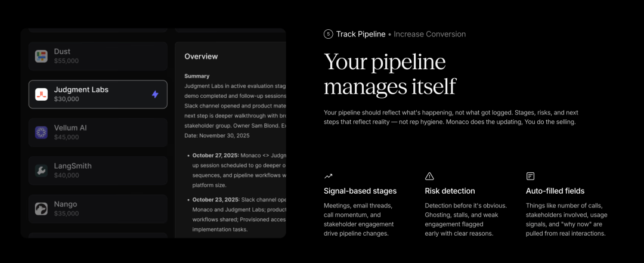Click the Dust company logo icon
644x263 pixels.
click(x=41, y=56)
